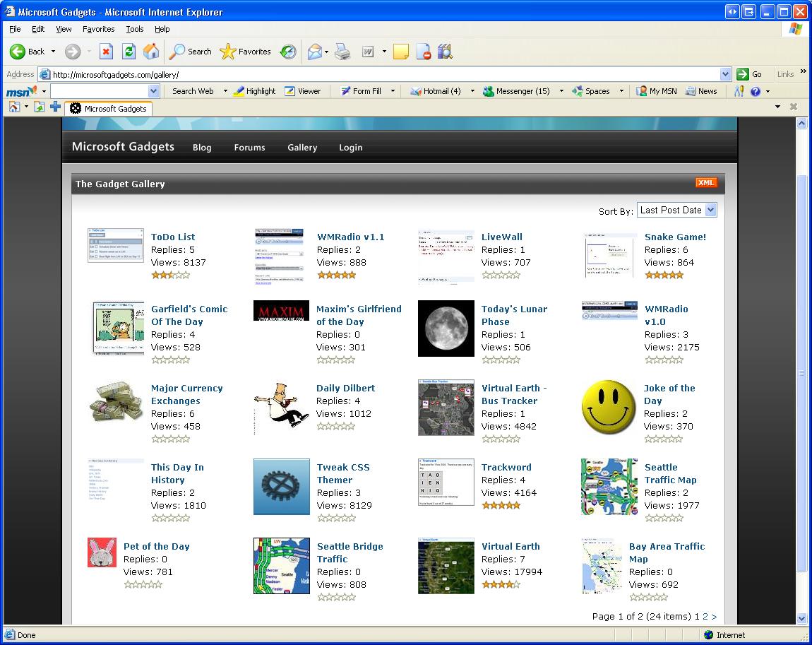Viewport: 812px width, 645px height.
Task: Click the page-with-blocked-sign toolbar icon
Action: 424,52
